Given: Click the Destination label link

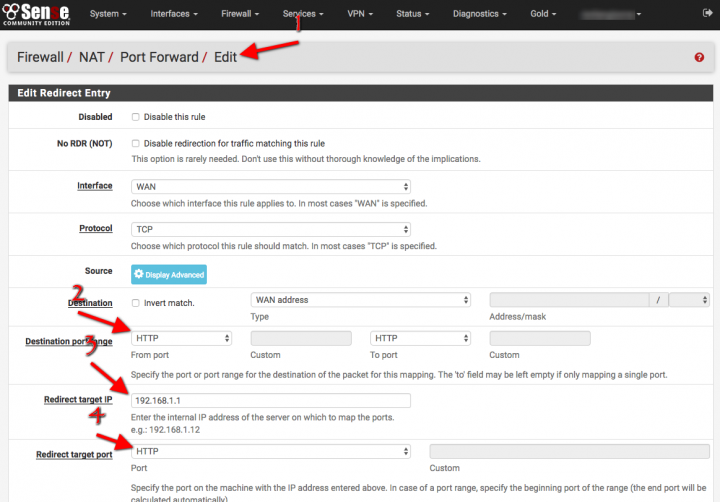Looking at the screenshot, I should tap(90, 303).
